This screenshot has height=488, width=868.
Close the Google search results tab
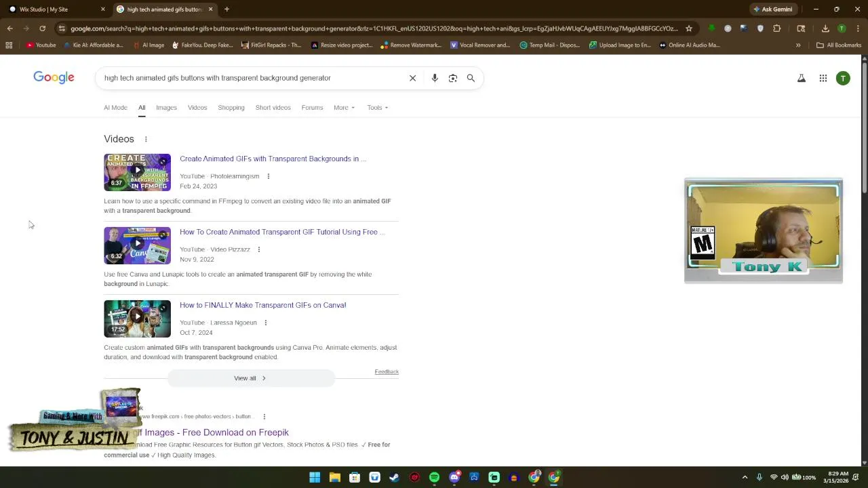click(210, 9)
